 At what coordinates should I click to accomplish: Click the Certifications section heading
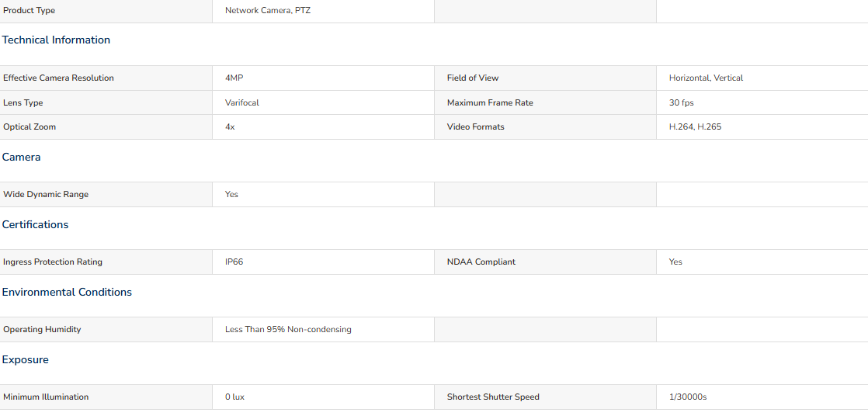pyautogui.click(x=35, y=224)
